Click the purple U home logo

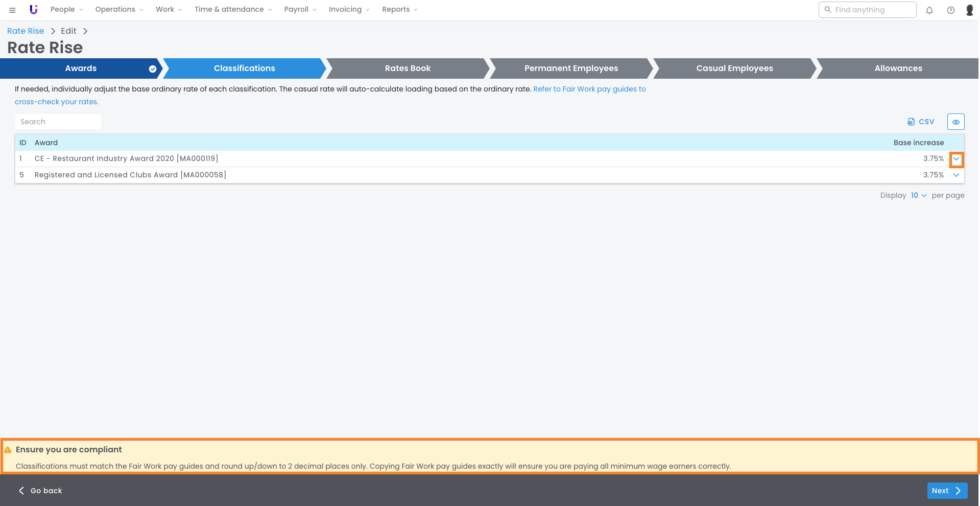(x=34, y=10)
